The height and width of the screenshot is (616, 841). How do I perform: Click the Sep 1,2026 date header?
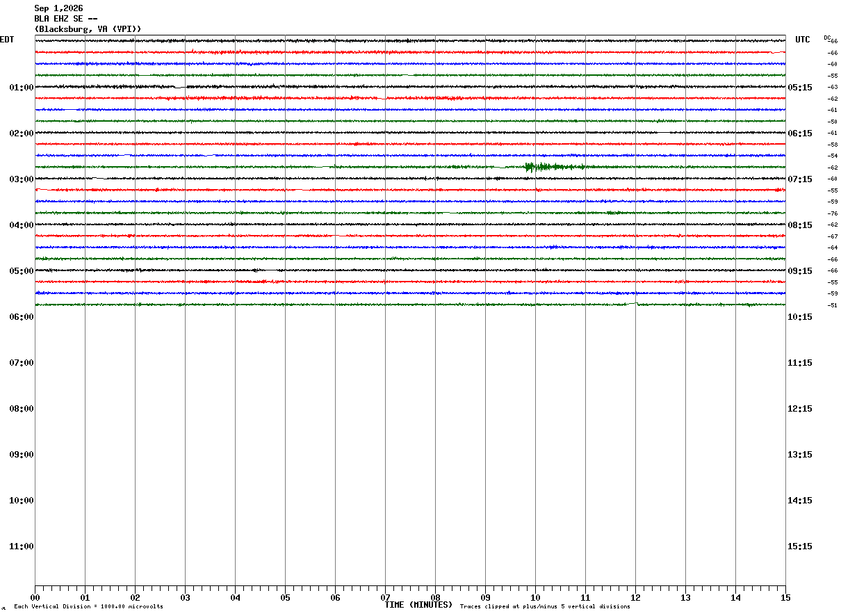click(58, 8)
